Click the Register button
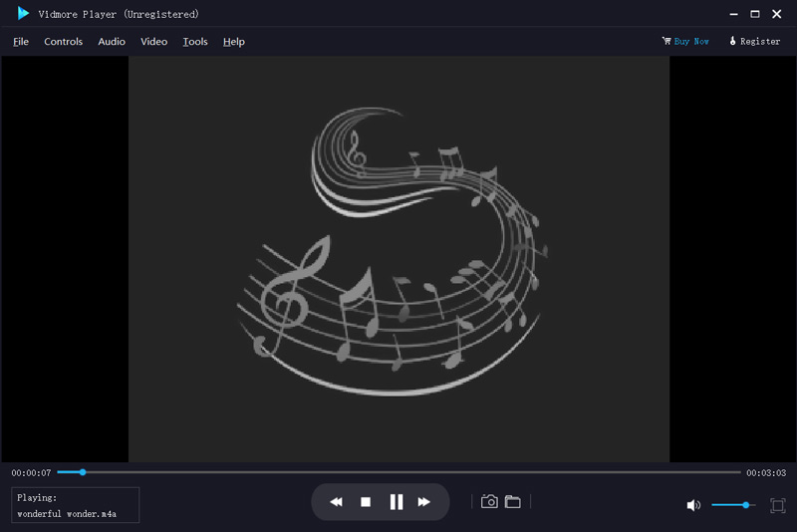The width and height of the screenshot is (797, 532). point(754,42)
